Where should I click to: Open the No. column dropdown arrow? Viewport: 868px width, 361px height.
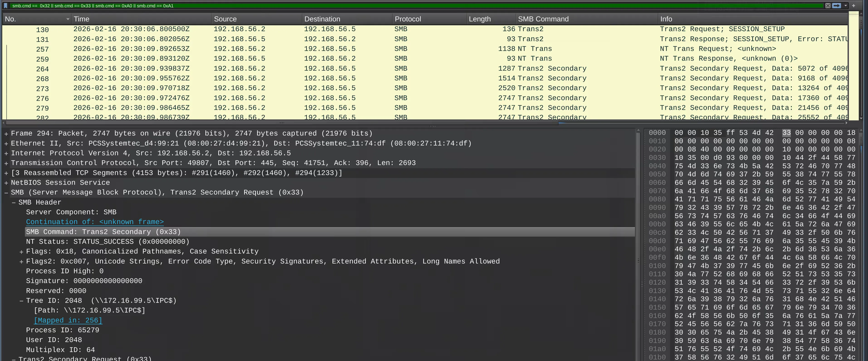(x=68, y=19)
